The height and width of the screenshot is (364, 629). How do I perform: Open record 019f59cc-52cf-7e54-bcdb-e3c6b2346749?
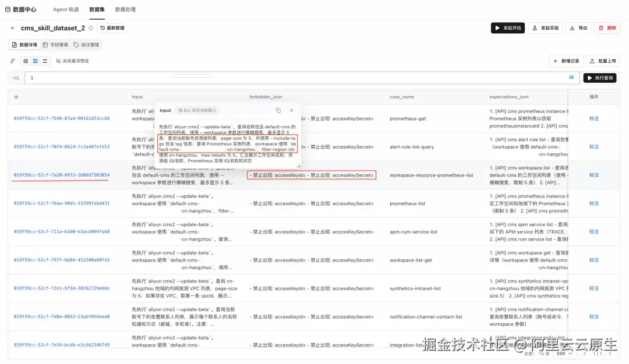point(62,345)
